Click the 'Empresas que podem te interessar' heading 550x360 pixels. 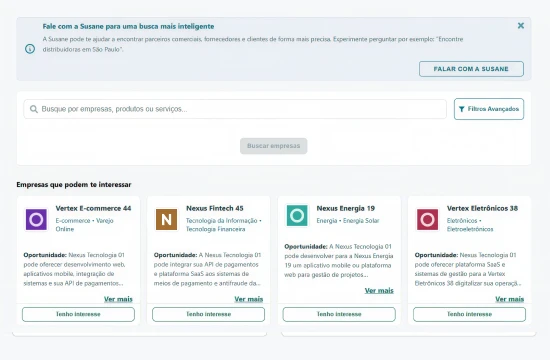(74, 185)
